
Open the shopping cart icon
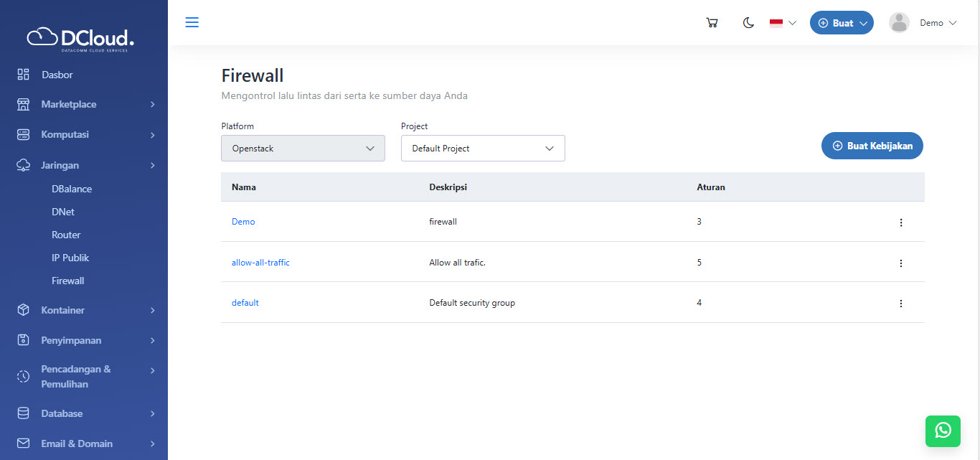click(712, 23)
